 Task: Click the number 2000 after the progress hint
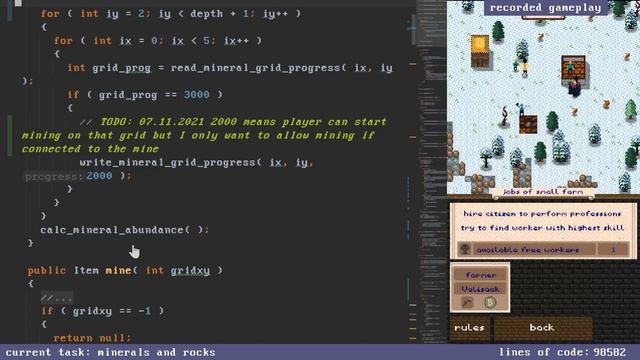coord(99,176)
